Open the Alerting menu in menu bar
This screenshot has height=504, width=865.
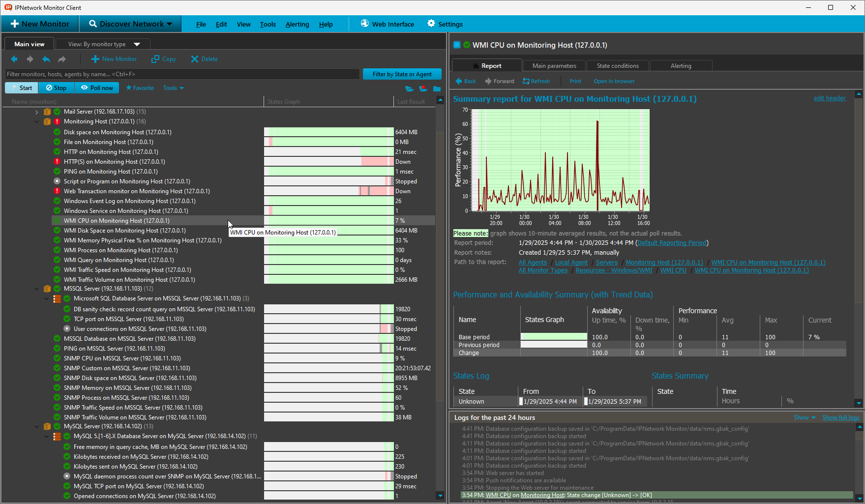click(x=297, y=24)
